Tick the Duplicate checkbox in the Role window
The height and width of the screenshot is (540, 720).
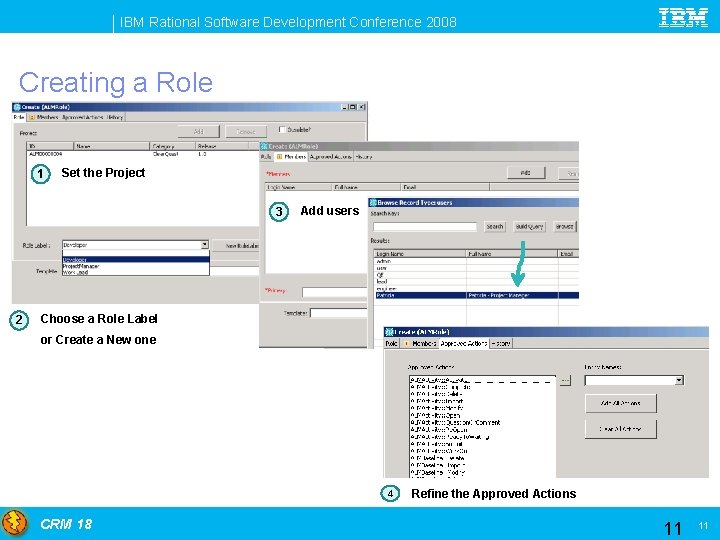click(282, 129)
